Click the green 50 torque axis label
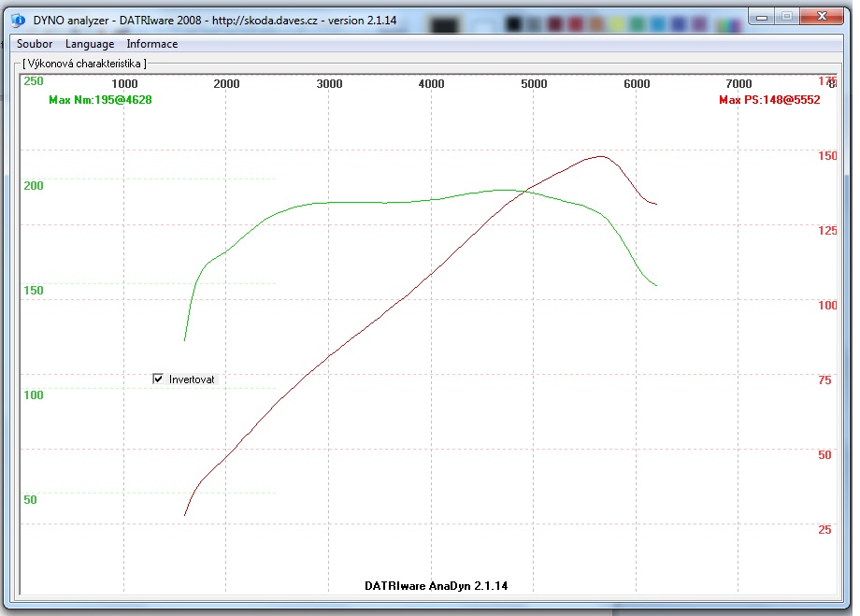Screen dimensions: 860x616 click(x=30, y=499)
